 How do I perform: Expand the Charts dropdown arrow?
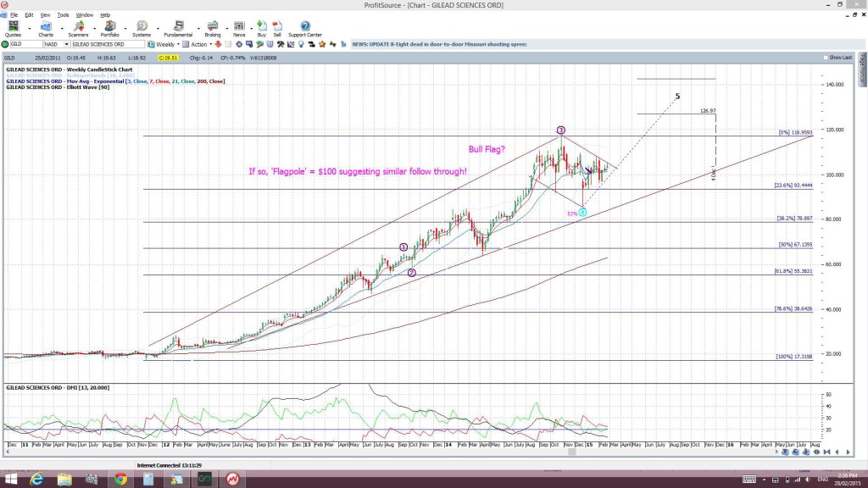(x=61, y=28)
